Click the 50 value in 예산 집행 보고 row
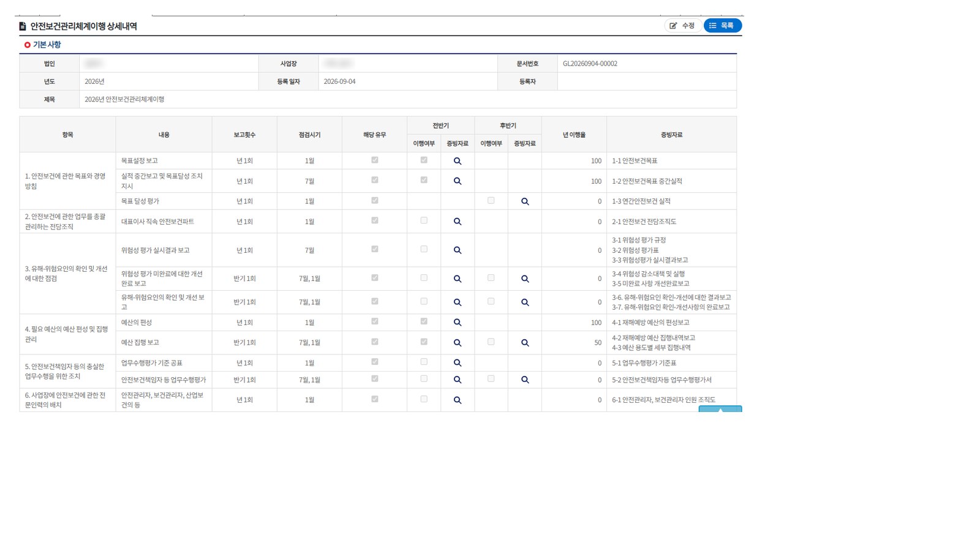Screen dimensions: 980x551 pos(598,343)
